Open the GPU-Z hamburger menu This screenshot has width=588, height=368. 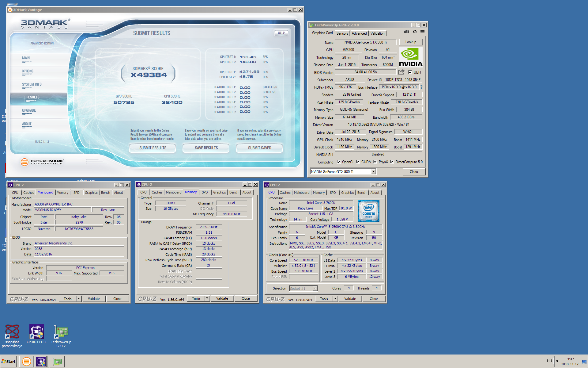click(x=422, y=32)
